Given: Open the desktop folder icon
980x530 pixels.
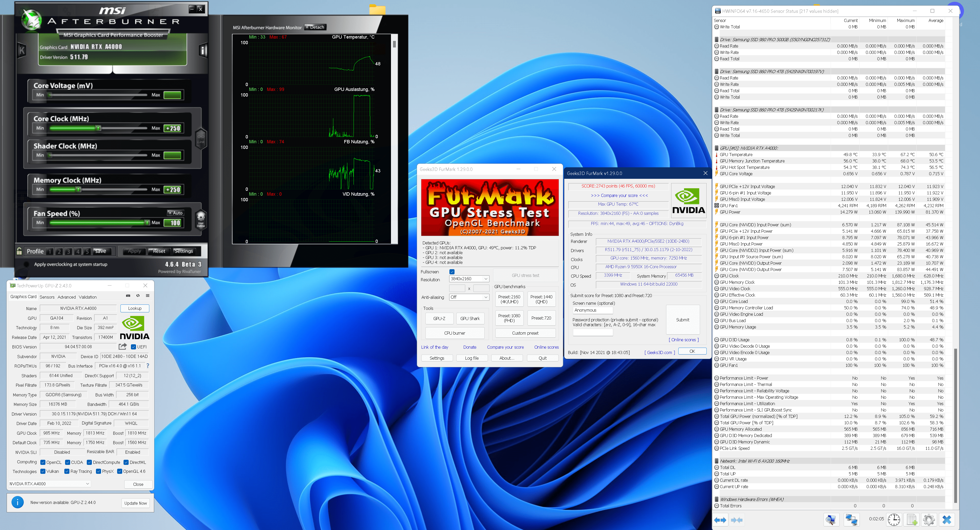Looking at the screenshot, I should (377, 9).
